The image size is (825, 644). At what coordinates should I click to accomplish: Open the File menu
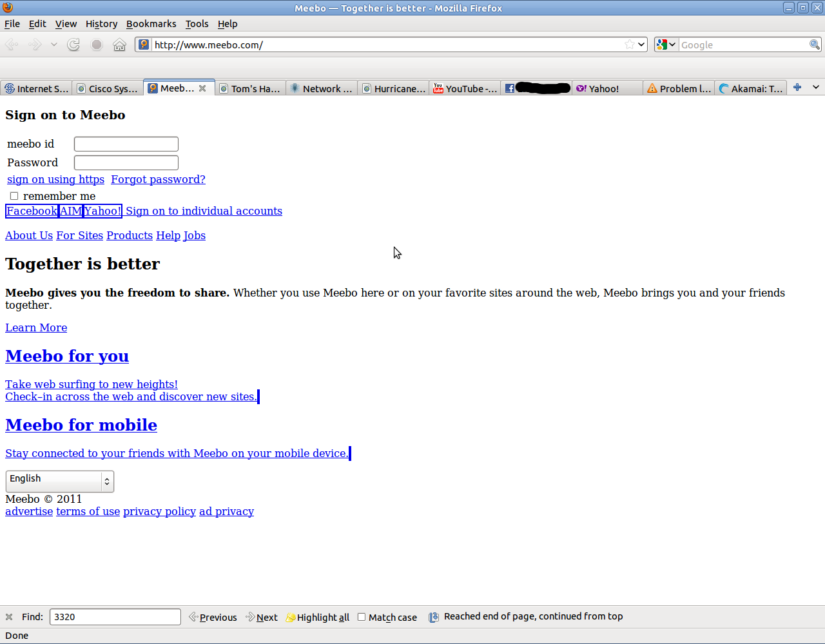pyautogui.click(x=12, y=24)
